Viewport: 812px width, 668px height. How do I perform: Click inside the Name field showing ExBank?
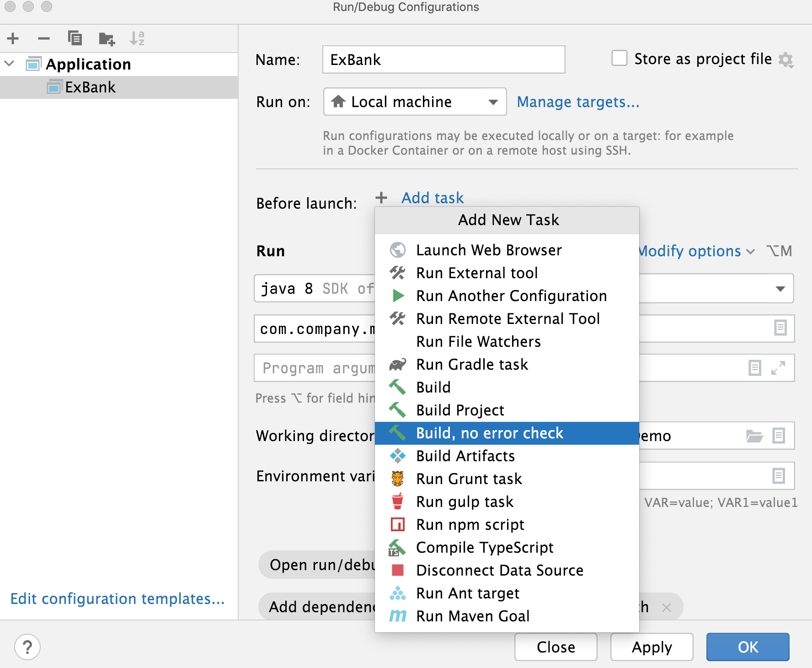click(x=443, y=59)
